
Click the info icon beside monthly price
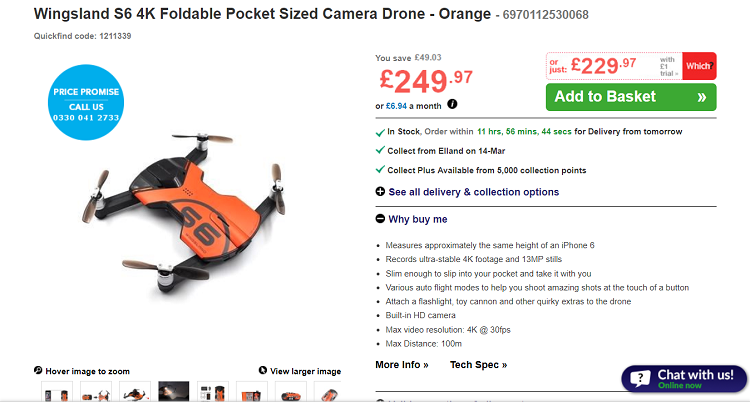click(x=452, y=104)
